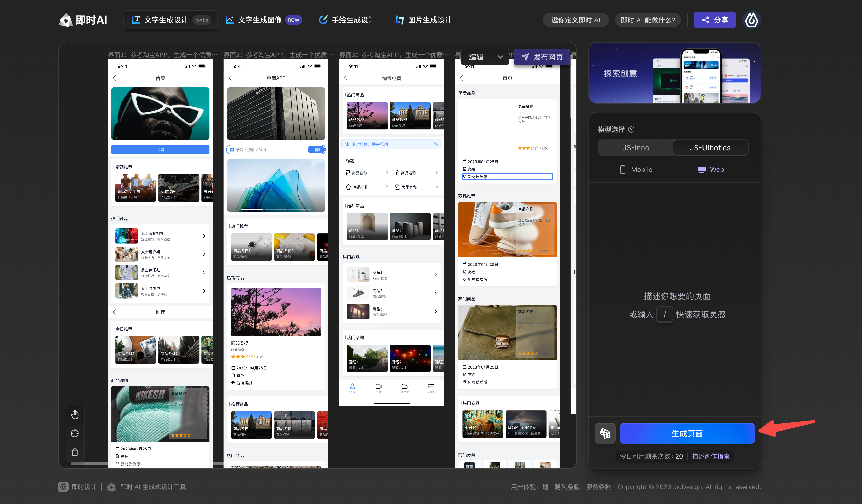Click the blue 搜索 bar in 界面1

coord(160,150)
